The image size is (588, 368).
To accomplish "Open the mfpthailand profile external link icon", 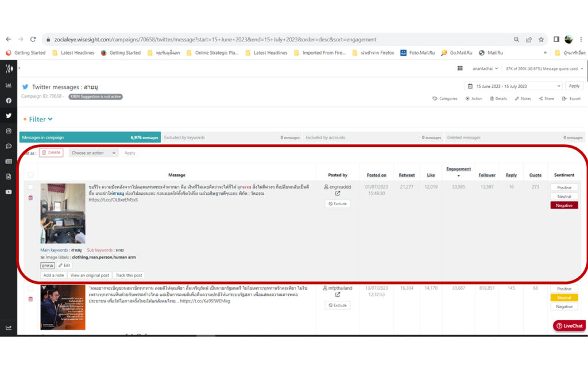I will coord(338,295).
